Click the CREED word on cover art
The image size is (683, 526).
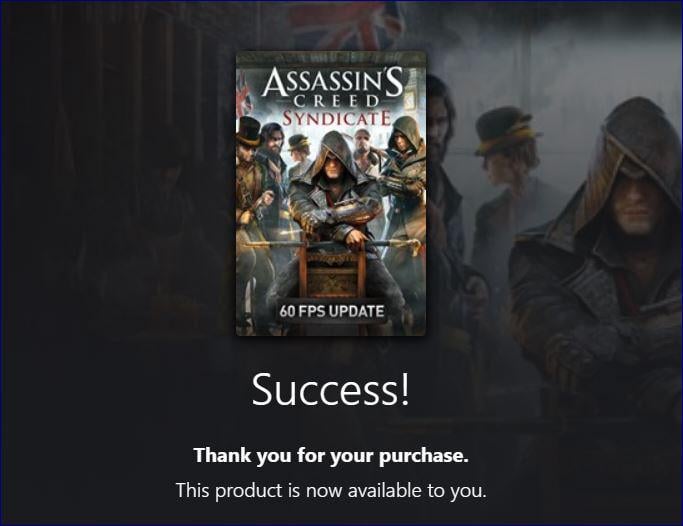tap(336, 102)
